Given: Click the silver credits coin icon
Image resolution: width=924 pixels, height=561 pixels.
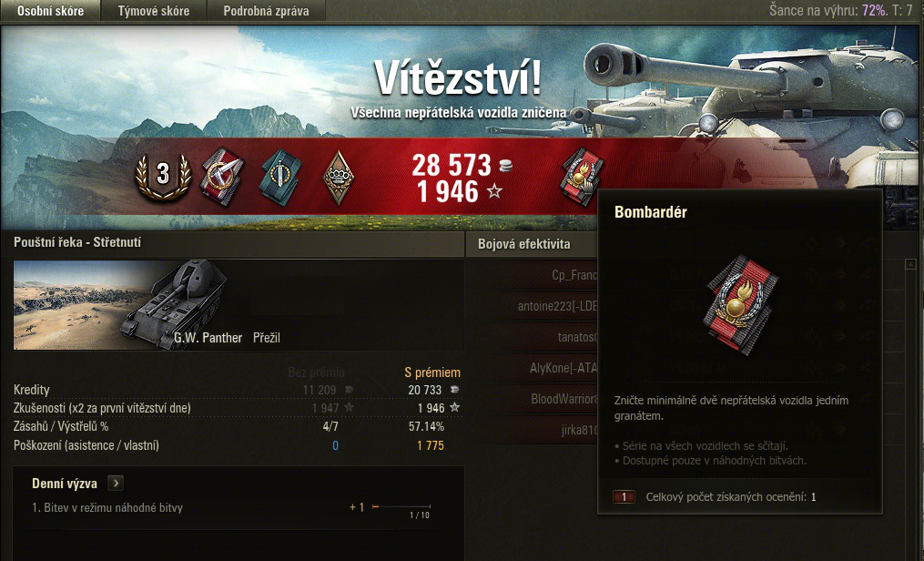Looking at the screenshot, I should tap(505, 166).
